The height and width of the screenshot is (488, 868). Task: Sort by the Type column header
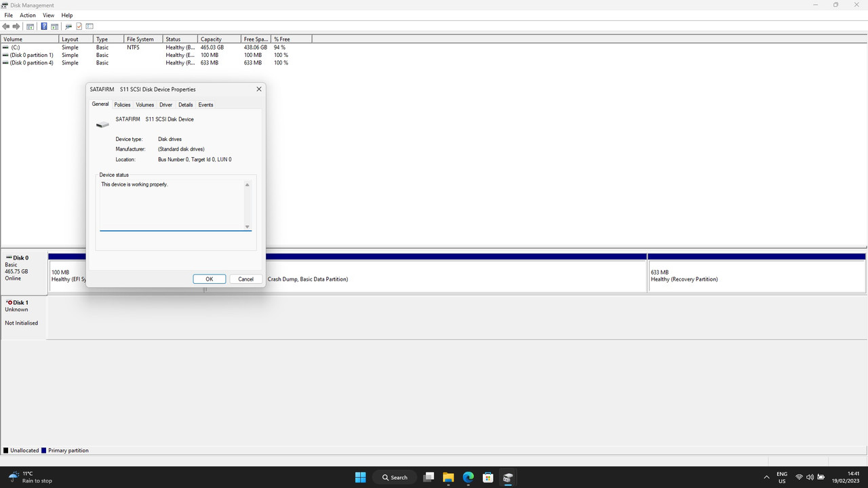click(109, 39)
